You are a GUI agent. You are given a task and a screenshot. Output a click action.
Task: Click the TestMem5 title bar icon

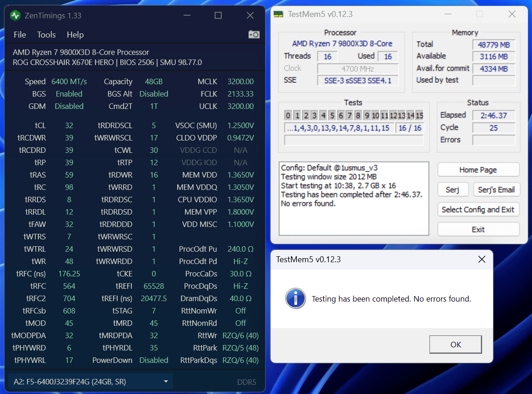point(278,14)
